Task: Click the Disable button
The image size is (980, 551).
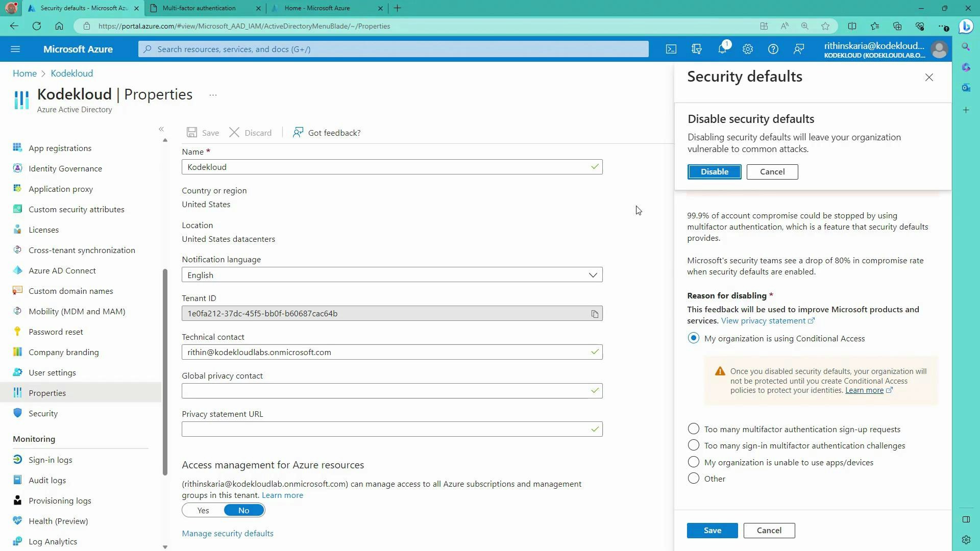Action: coord(714,171)
